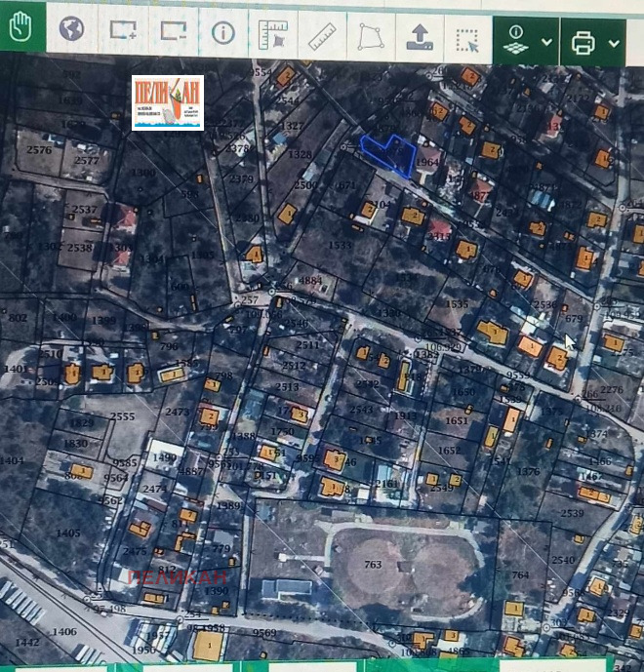644x672 pixels.
Task: Select the distance measure ruler tool
Action: (x=321, y=36)
